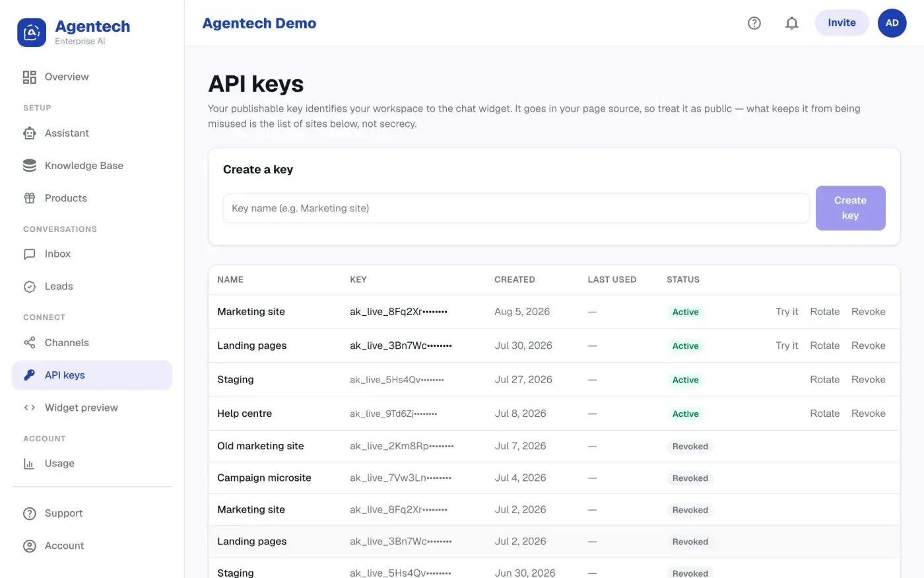This screenshot has width=924, height=578.
Task: Revoke the Jul 30 Landing pages key
Action: tap(869, 345)
